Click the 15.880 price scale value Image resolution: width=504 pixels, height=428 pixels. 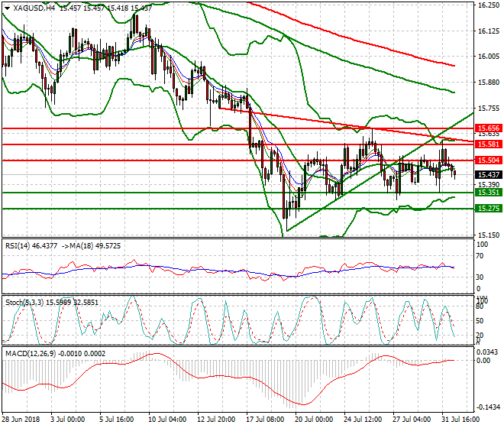click(x=489, y=83)
